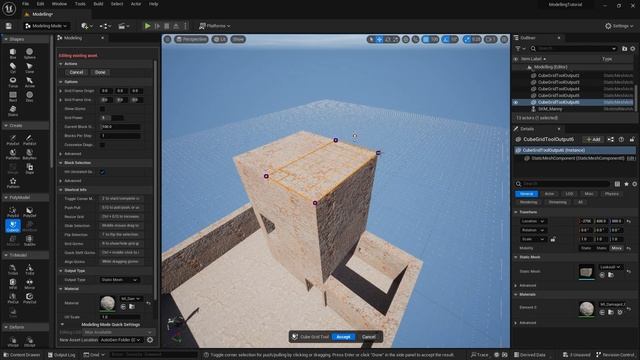
Task: Switch to the Physics details filter tab
Action: click(611, 194)
